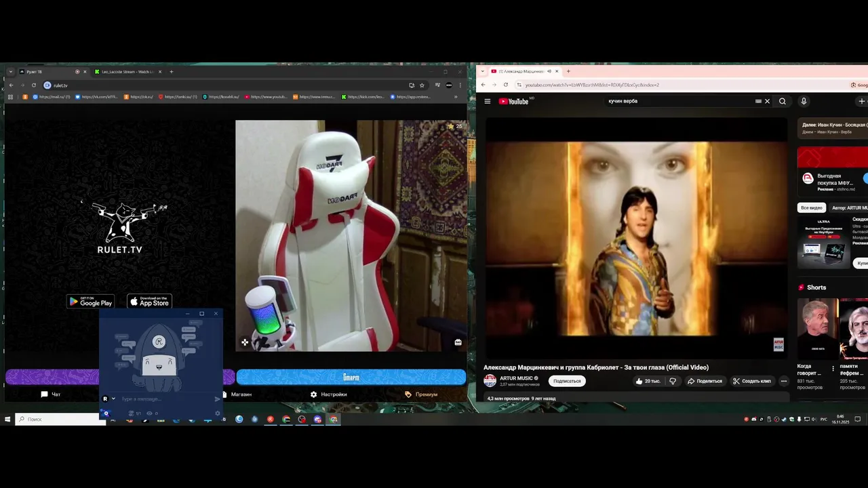
Task: Expand the tab search dropdown in rulet window
Action: tap(10, 71)
